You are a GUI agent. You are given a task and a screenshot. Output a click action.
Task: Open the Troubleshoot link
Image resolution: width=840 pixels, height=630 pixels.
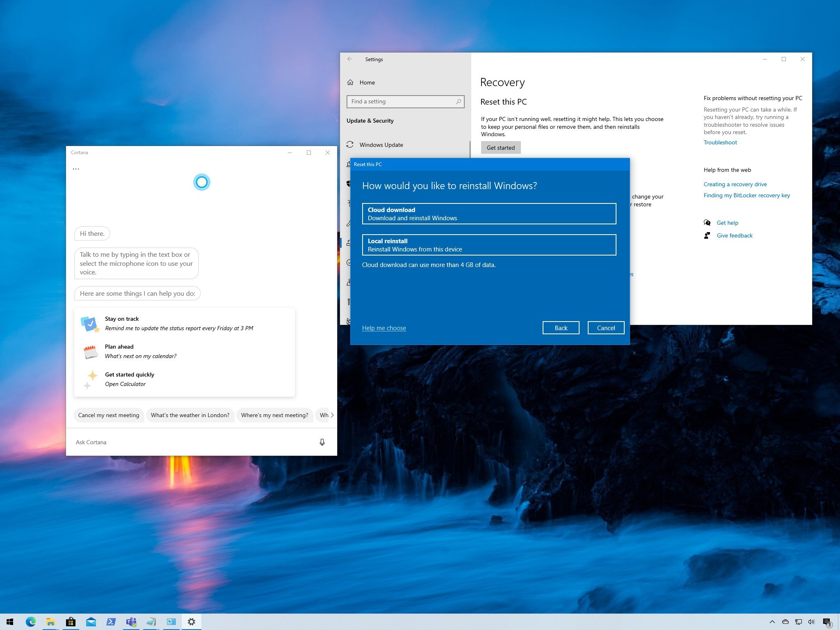(x=720, y=142)
